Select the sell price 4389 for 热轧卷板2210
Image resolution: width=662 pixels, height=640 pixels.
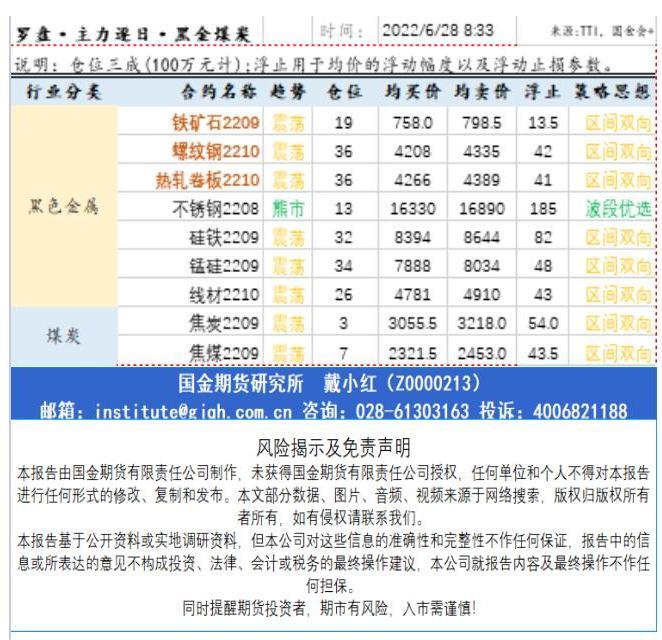[482, 180]
